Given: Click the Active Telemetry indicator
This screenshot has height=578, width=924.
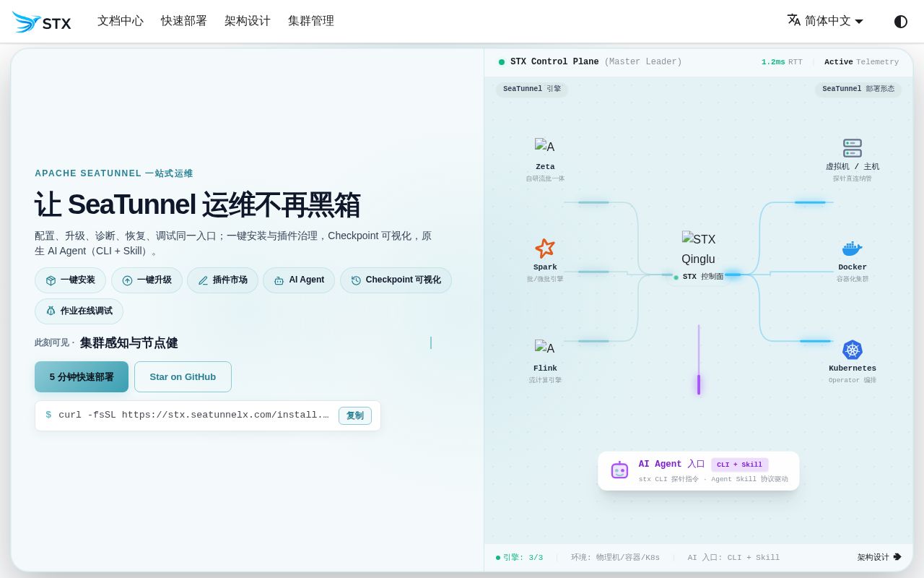Looking at the screenshot, I should [861, 62].
